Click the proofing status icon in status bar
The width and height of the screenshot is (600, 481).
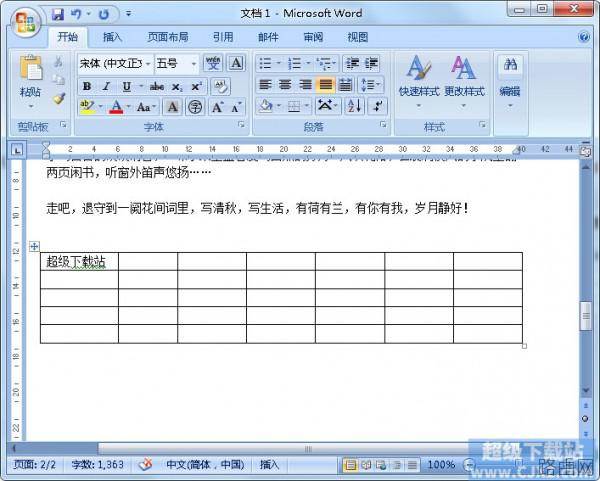(146, 465)
